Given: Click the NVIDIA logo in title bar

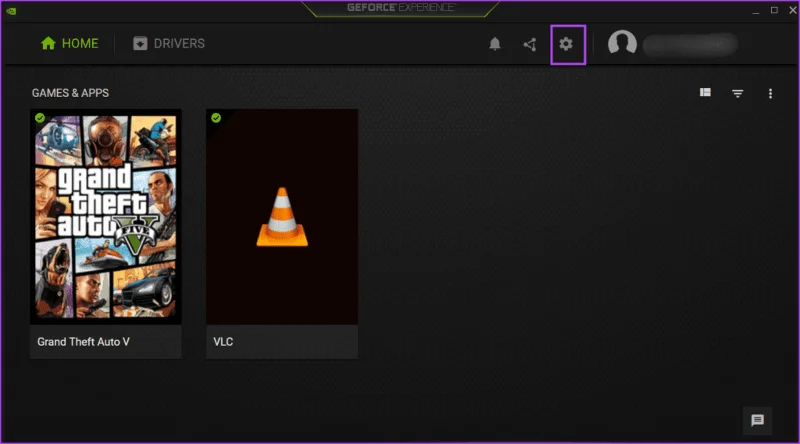Looking at the screenshot, I should [11, 11].
